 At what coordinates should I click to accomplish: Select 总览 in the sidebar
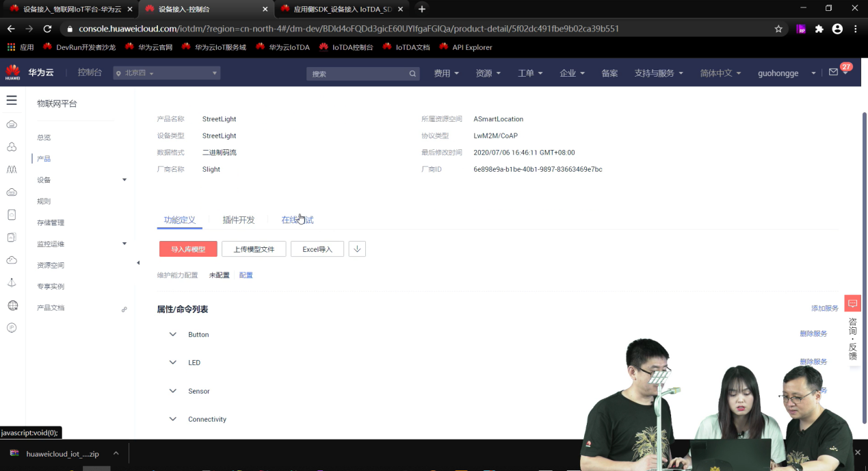[x=44, y=138]
